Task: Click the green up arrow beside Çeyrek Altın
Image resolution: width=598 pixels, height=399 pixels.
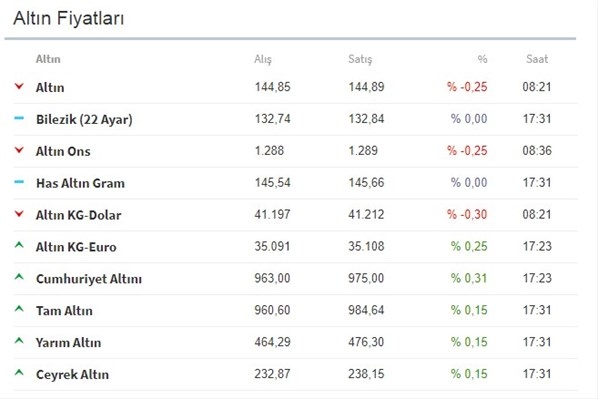Action: [x=19, y=373]
